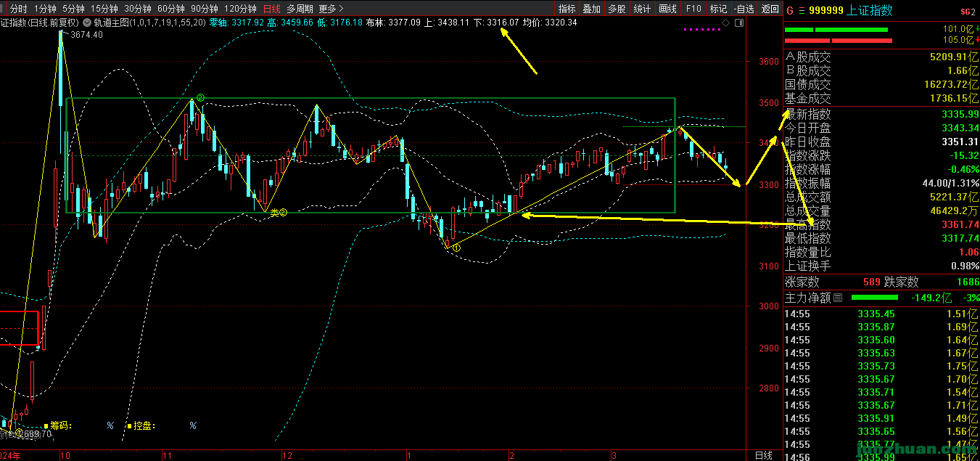Click the tick row with price 3335.91
980x461 pixels.
881,418
